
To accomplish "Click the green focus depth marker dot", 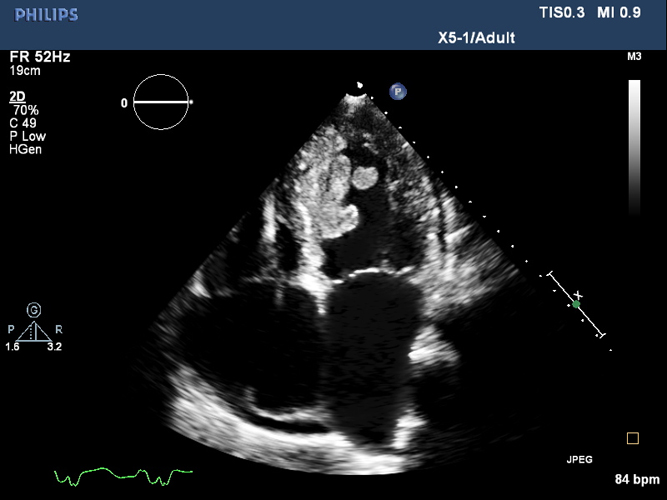I will coord(576,304).
